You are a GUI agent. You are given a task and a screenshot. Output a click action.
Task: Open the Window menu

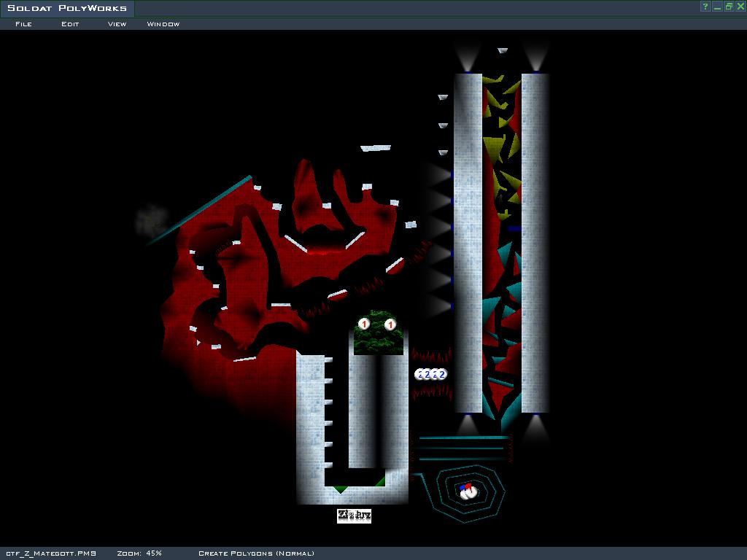pyautogui.click(x=163, y=24)
